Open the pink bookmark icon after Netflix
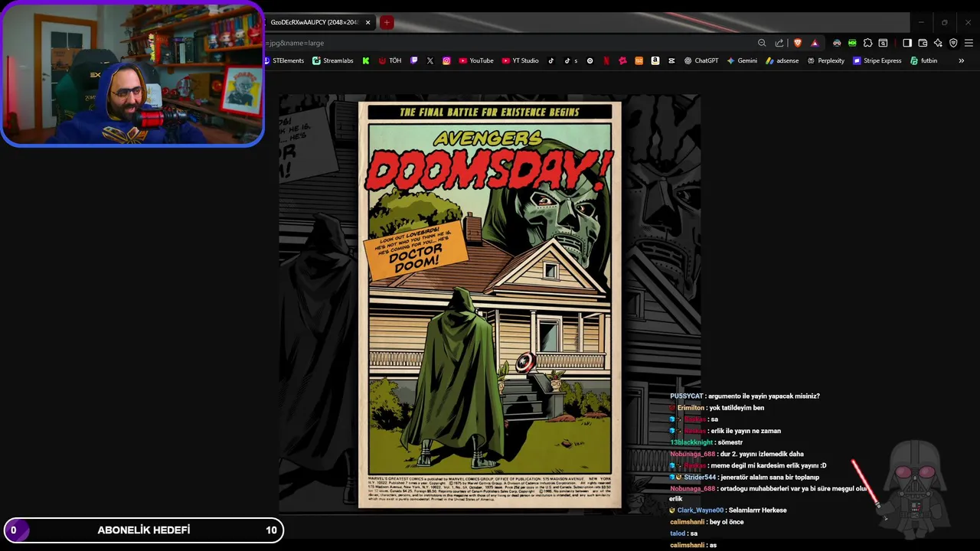The image size is (980, 551). pyautogui.click(x=622, y=60)
